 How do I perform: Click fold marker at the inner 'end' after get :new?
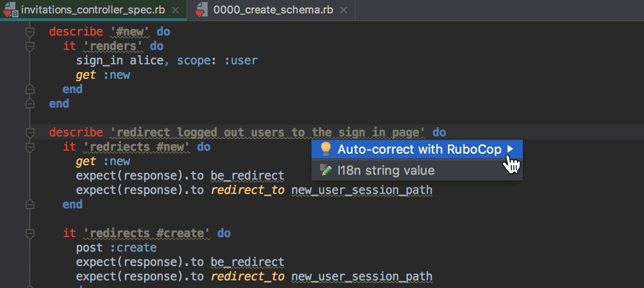click(x=30, y=89)
